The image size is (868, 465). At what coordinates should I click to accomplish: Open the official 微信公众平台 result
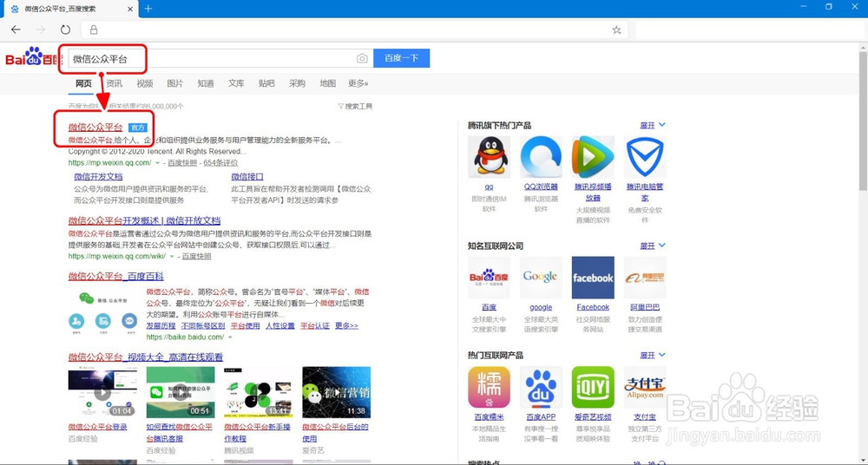[x=95, y=128]
